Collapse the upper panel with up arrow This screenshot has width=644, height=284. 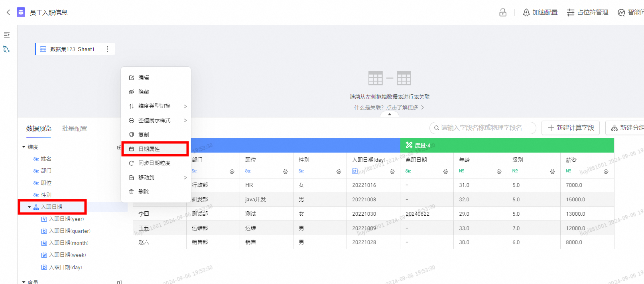coord(390,114)
